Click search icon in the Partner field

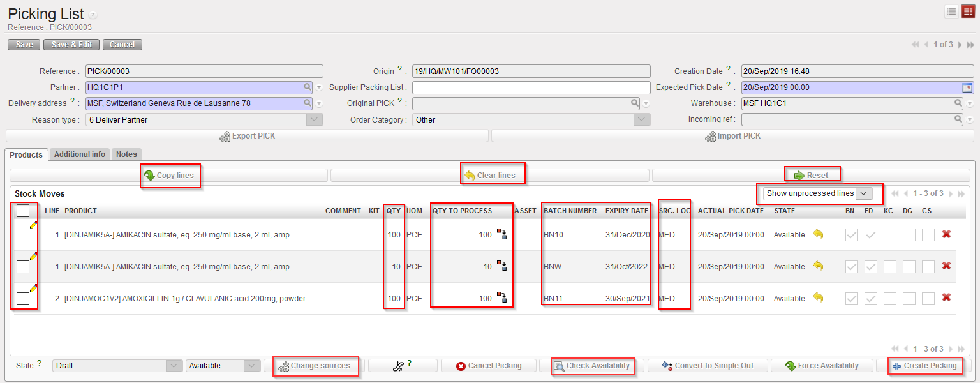point(308,87)
